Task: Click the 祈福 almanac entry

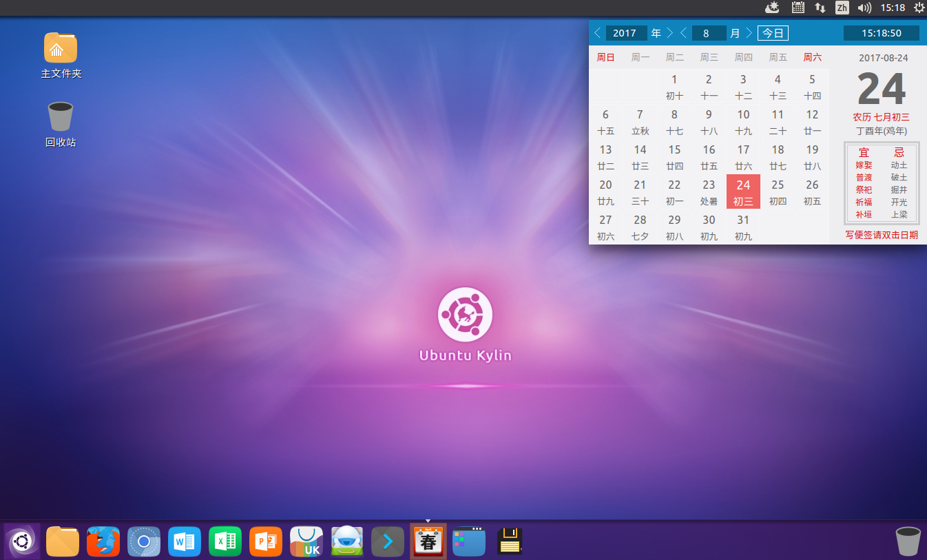Action: [x=864, y=203]
